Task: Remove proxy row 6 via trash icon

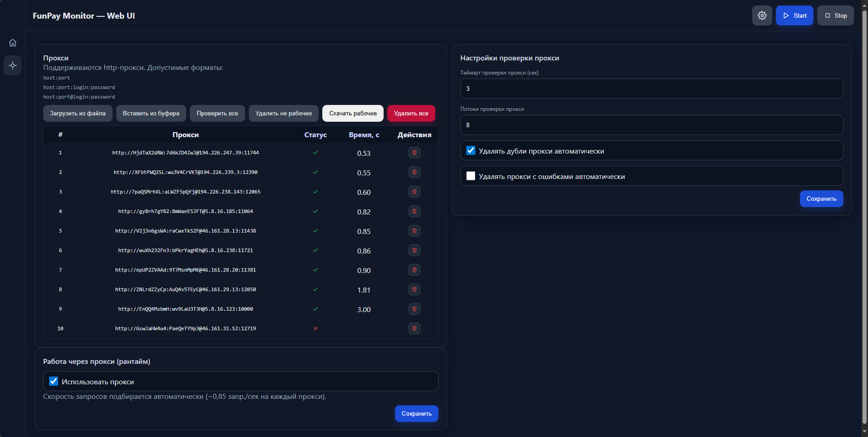Action: point(414,250)
